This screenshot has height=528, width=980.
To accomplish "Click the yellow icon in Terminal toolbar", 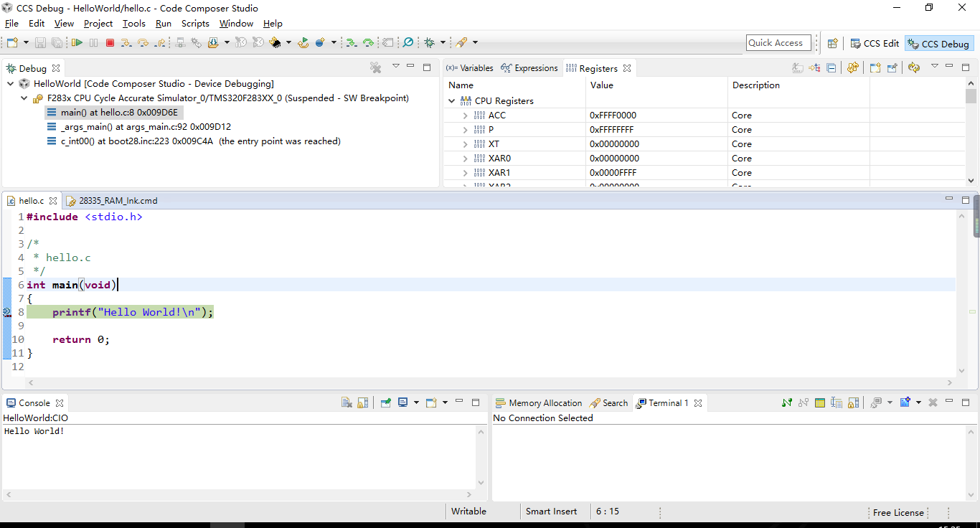I will tap(820, 403).
